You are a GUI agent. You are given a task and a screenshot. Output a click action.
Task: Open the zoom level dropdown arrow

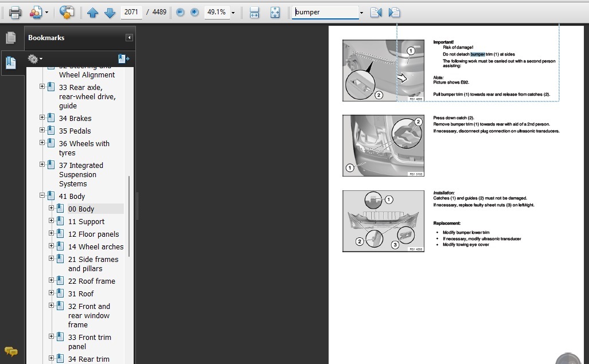tap(233, 13)
